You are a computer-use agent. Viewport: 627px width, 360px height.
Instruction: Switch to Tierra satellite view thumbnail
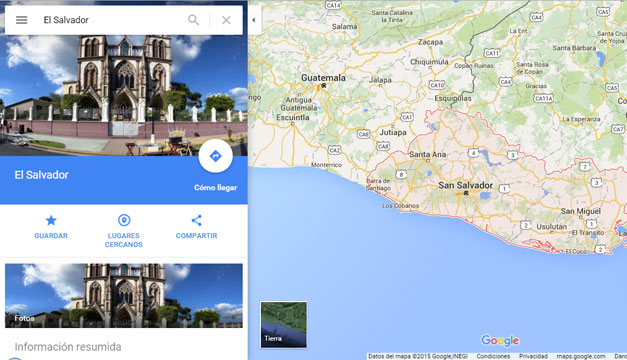coord(284,324)
